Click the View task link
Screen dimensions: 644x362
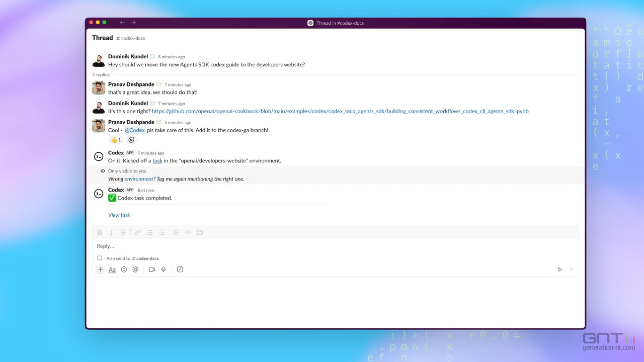(x=119, y=215)
